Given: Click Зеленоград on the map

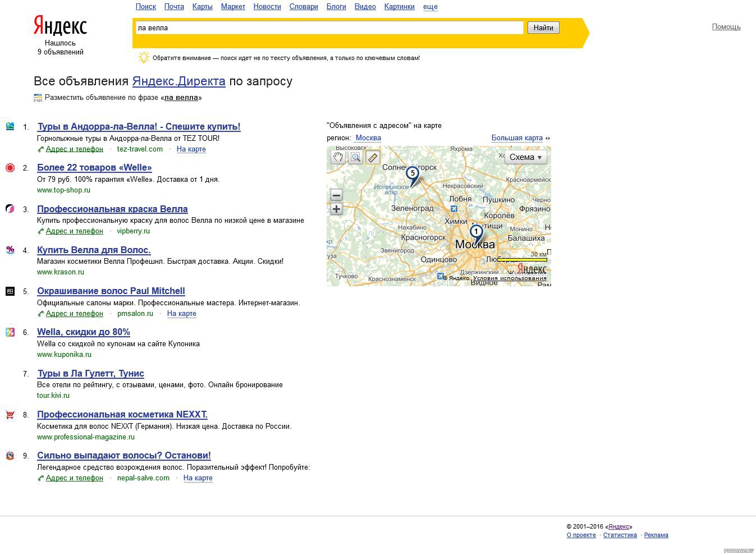Looking at the screenshot, I should click(412, 208).
